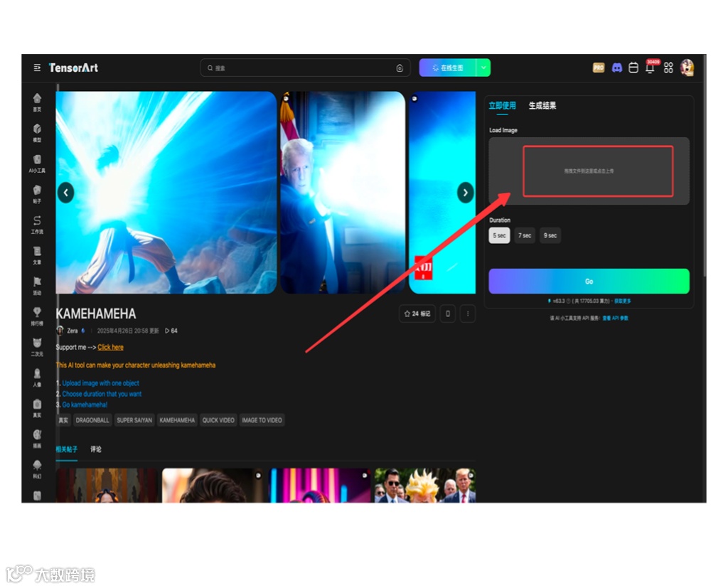Image resolution: width=728 pixels, height=588 pixels.
Task: Switch to the 生成结果 tab
Action: click(542, 105)
